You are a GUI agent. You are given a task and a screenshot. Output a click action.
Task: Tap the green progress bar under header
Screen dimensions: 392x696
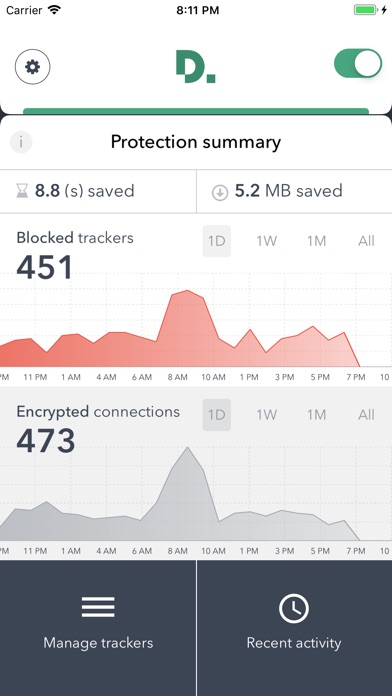[196, 111]
